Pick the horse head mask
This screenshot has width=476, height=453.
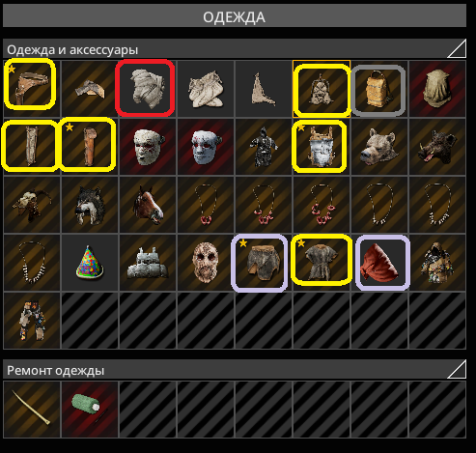click(x=148, y=205)
